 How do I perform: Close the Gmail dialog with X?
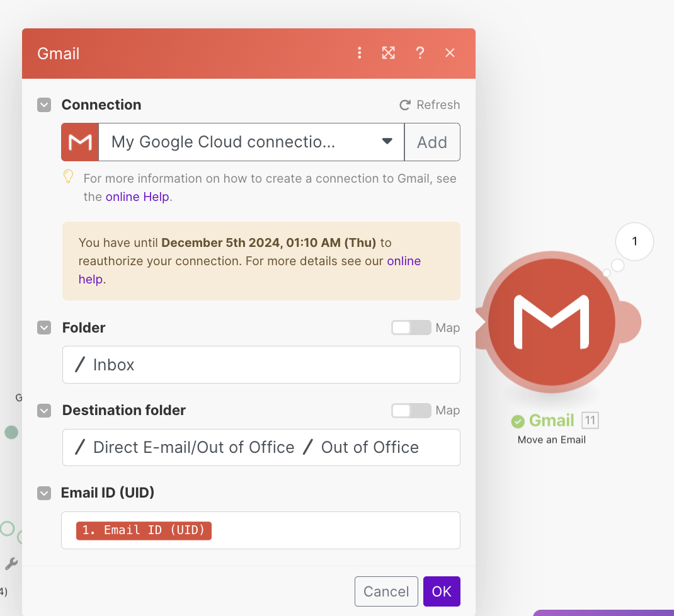450,53
